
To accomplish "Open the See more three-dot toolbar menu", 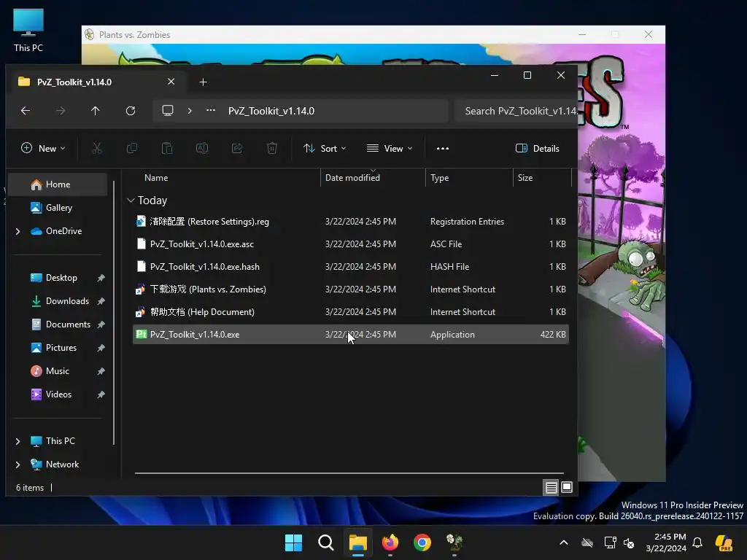I will 443,149.
